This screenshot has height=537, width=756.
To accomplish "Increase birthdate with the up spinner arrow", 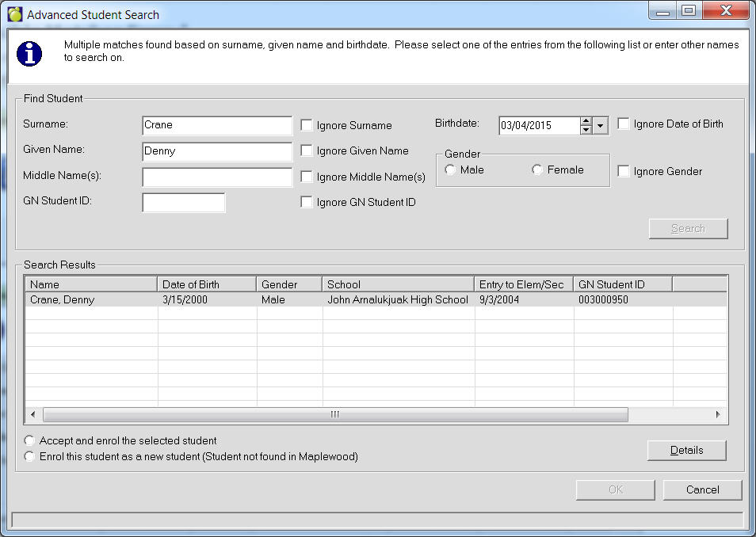I will [586, 121].
